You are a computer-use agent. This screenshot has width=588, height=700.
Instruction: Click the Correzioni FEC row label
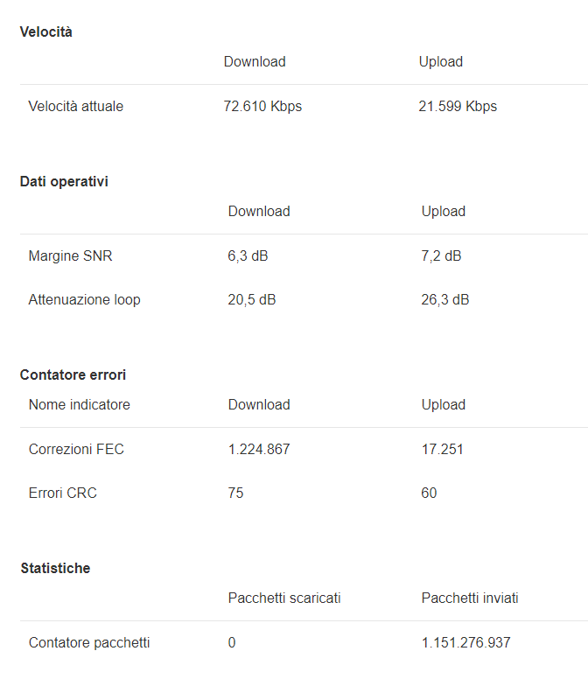(76, 450)
